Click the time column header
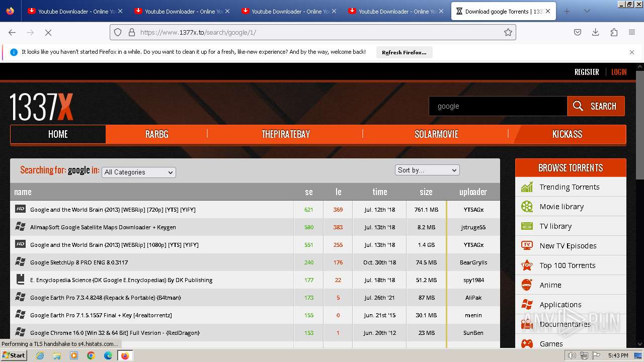The width and height of the screenshot is (644, 362). coord(380,192)
